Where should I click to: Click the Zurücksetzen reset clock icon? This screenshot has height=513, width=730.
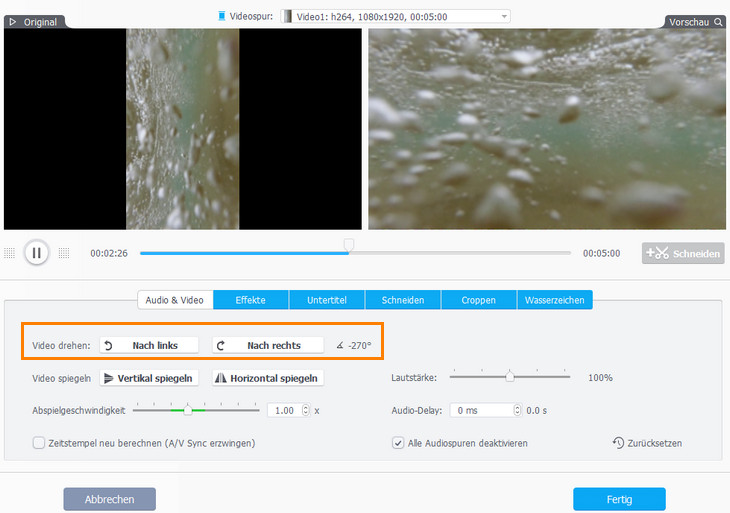click(x=618, y=442)
